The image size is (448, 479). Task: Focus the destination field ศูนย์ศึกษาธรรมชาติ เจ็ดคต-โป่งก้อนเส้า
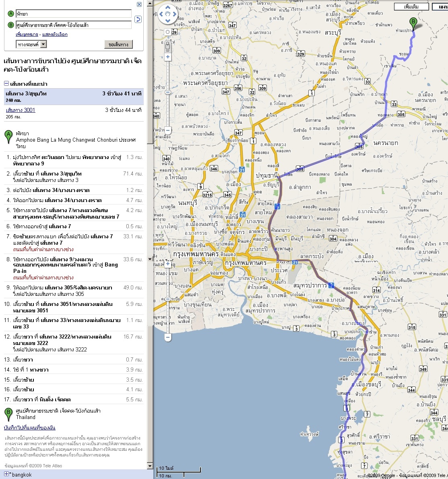click(74, 25)
